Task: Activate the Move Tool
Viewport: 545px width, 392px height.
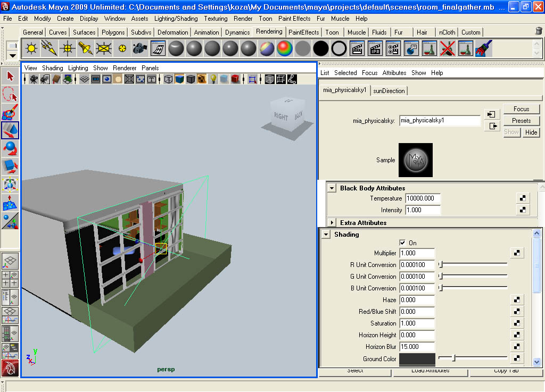Action: pyautogui.click(x=10, y=130)
